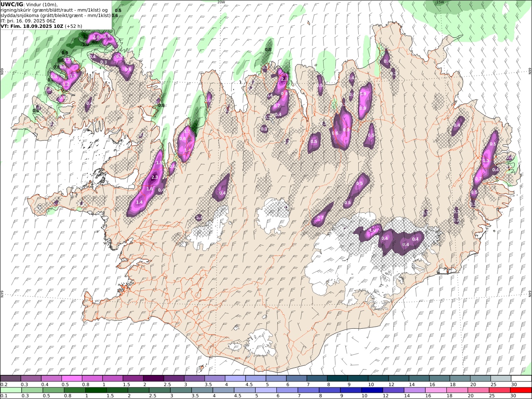Select the 'slydda/snjókoma' legend description line

(x=56, y=15)
